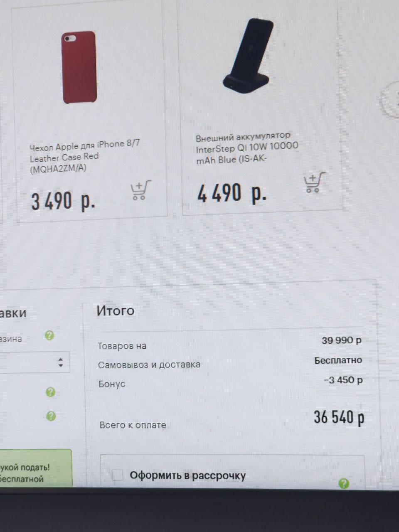Click the 4 490 р. price
The height and width of the screenshot is (532, 399).
232,194
